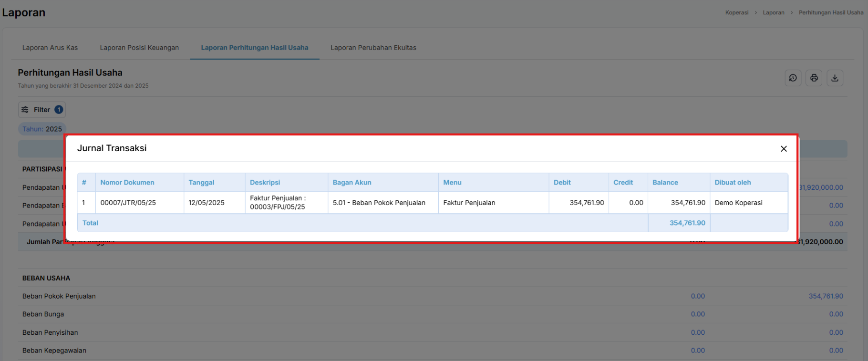Click Perhitungan Hasil Usaha breadcrumb
The height and width of the screenshot is (361, 868).
tap(831, 12)
